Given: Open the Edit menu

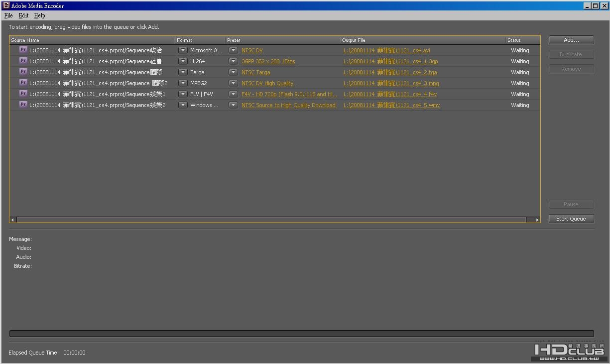Looking at the screenshot, I should 23,15.
